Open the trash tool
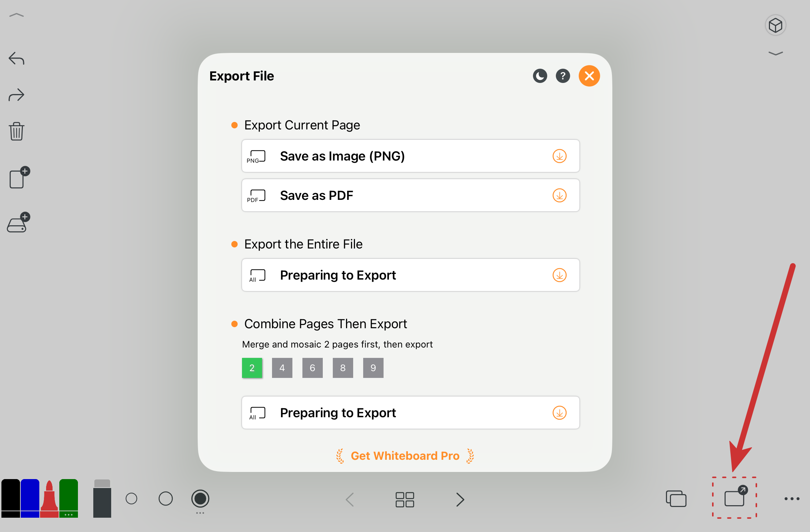 pos(16,131)
